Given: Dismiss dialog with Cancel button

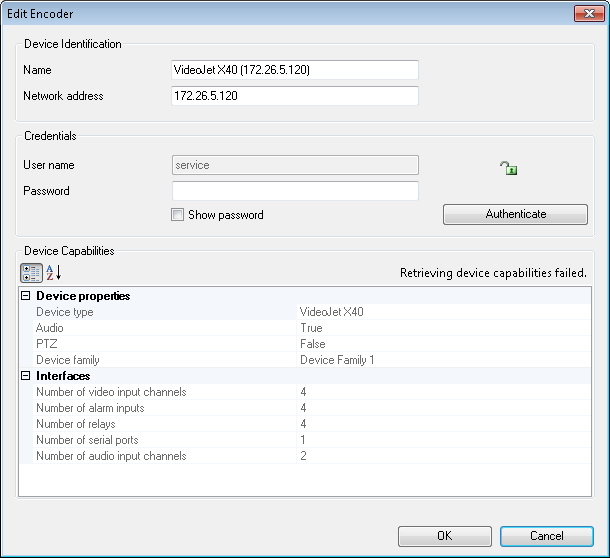Looking at the screenshot, I should [x=547, y=536].
